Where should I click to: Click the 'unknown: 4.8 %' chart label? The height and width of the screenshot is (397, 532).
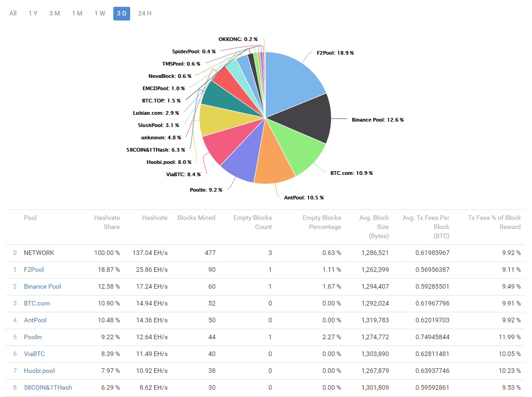pyautogui.click(x=161, y=138)
